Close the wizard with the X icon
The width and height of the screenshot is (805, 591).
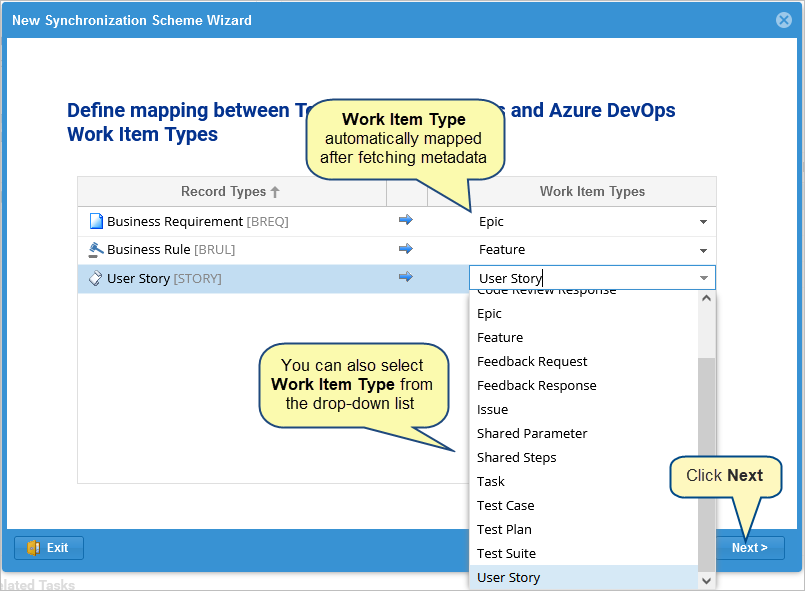[x=784, y=20]
